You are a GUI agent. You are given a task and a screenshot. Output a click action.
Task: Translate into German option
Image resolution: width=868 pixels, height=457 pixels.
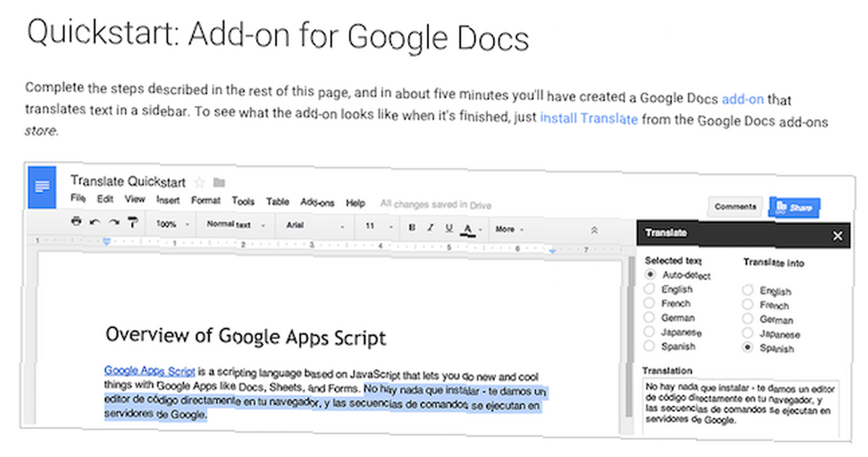coord(748,319)
